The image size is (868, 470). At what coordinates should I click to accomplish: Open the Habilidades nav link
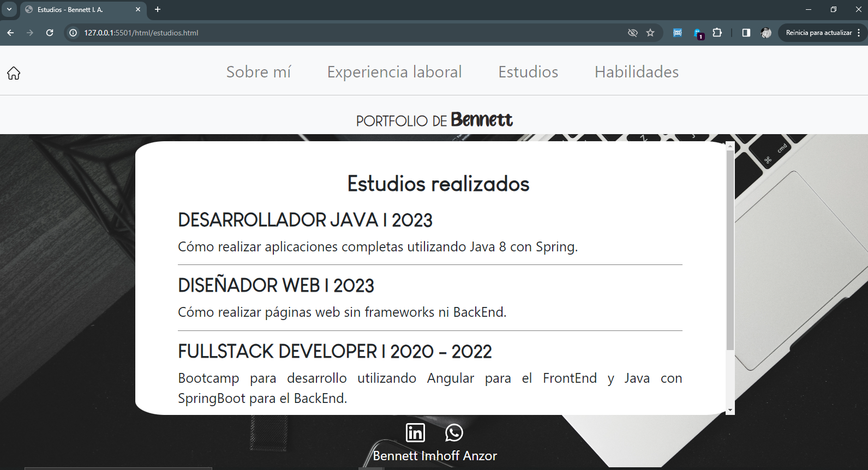[x=637, y=72]
